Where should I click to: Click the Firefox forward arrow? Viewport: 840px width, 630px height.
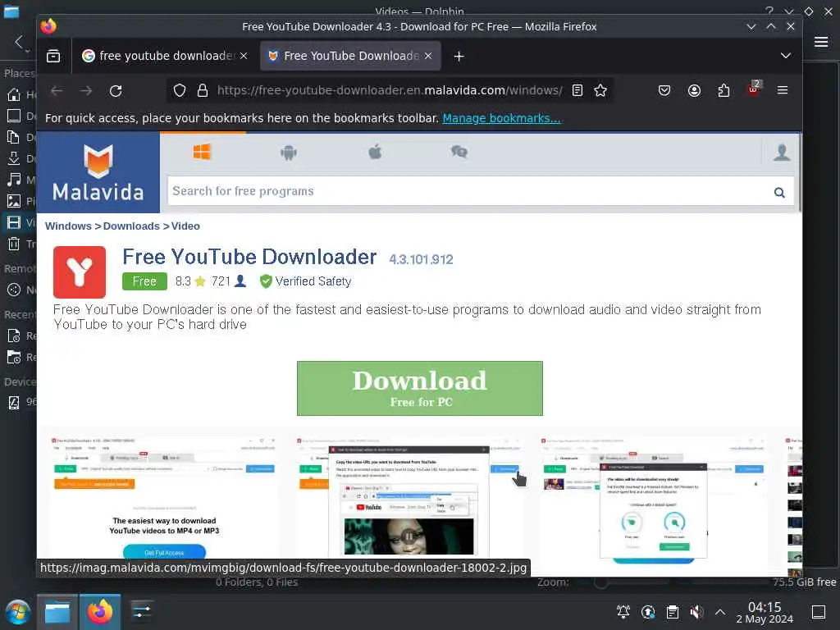coord(85,90)
